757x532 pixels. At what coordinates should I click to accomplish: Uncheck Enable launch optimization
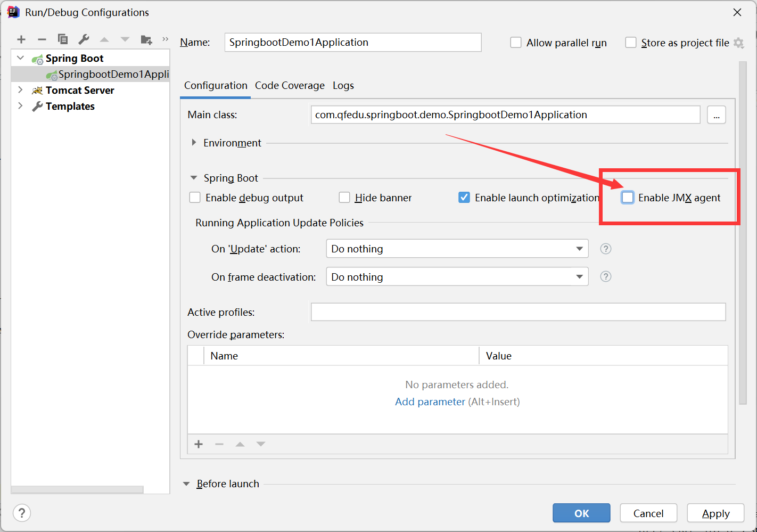pyautogui.click(x=464, y=198)
